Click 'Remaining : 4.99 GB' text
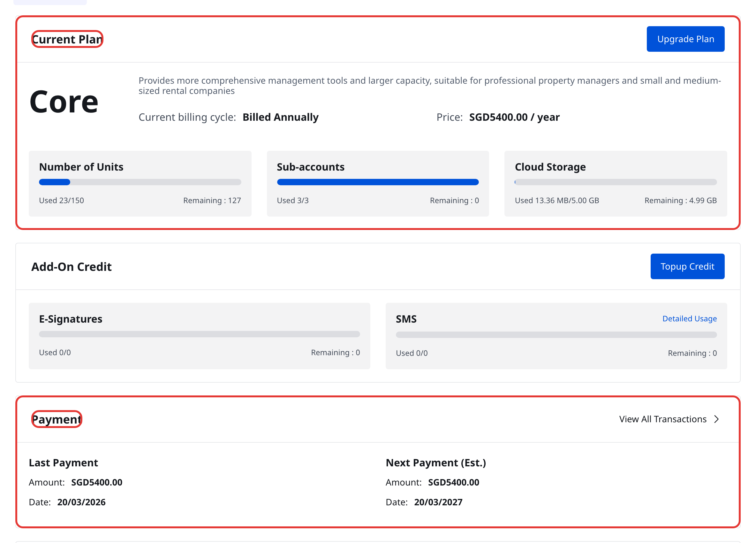The height and width of the screenshot is (543, 756). coord(680,201)
